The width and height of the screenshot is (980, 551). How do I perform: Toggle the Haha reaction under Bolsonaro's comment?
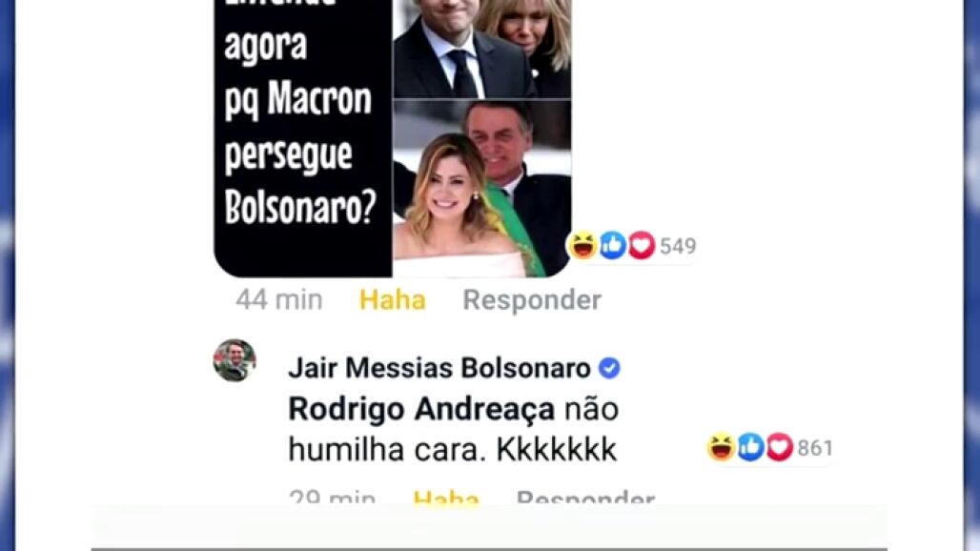point(446,498)
